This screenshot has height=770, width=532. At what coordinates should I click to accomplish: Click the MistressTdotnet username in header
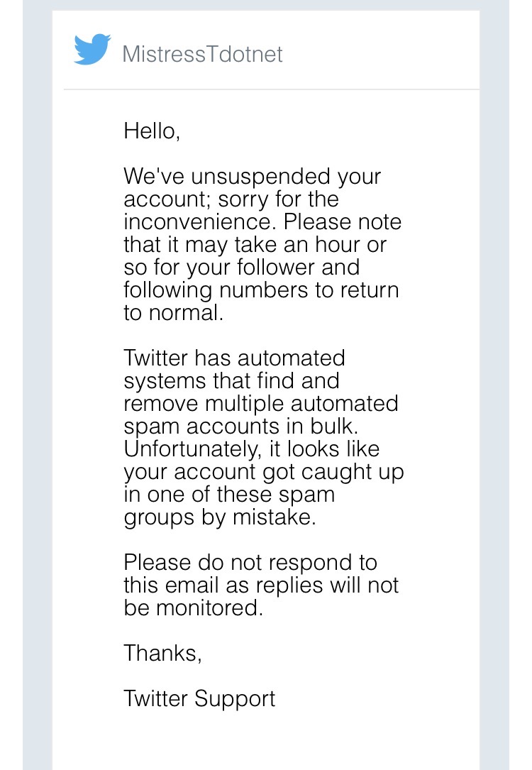202,54
